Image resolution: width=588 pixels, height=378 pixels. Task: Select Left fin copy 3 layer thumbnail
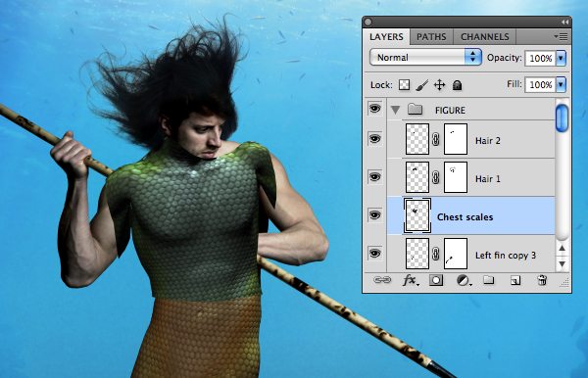[417, 254]
